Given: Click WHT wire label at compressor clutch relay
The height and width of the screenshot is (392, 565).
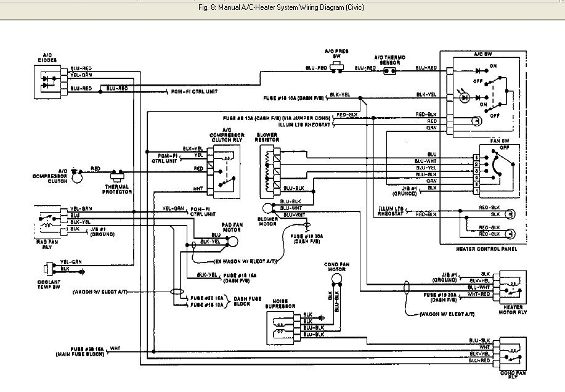Looking at the screenshot, I should pyautogui.click(x=198, y=189).
